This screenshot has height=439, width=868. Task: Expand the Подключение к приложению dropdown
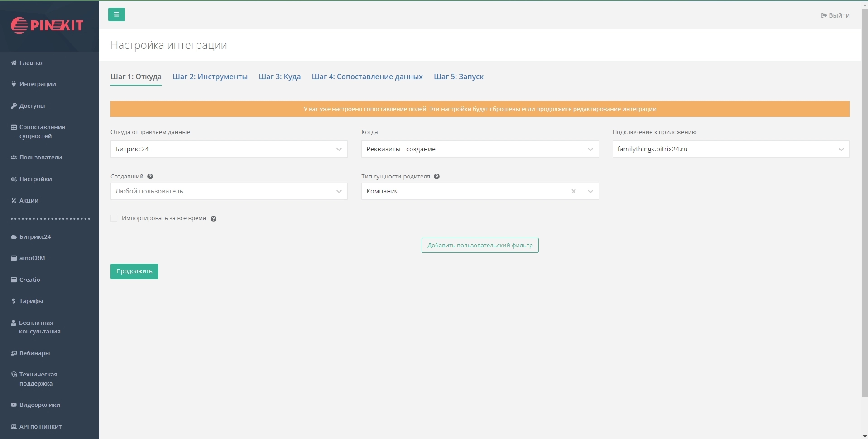coord(840,149)
